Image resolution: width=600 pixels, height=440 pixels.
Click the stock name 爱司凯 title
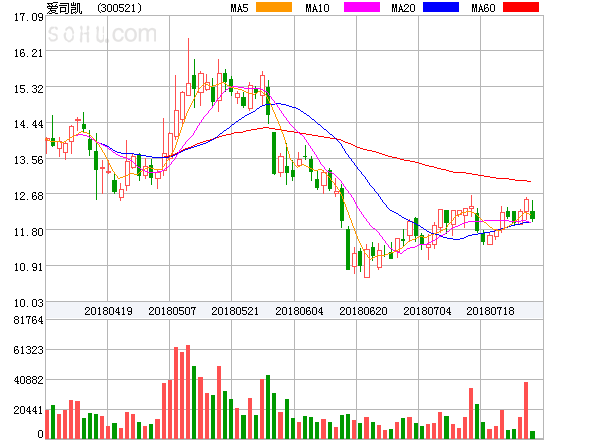coord(64,8)
